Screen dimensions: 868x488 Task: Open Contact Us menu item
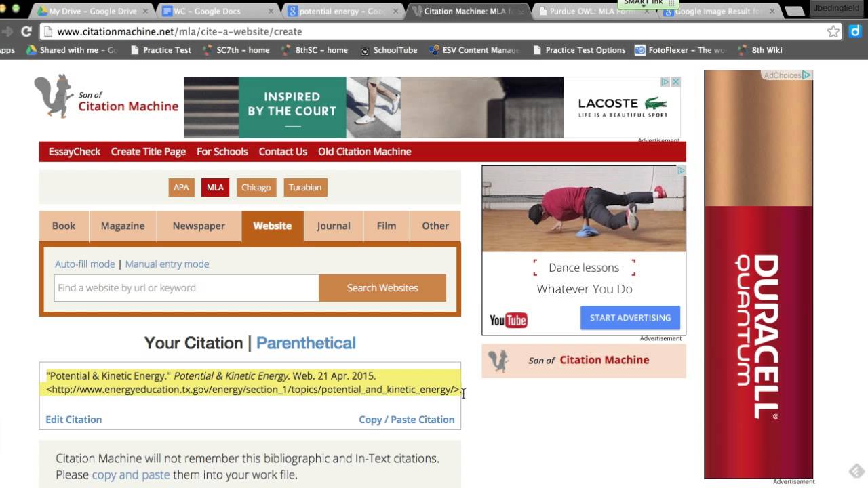(x=283, y=152)
